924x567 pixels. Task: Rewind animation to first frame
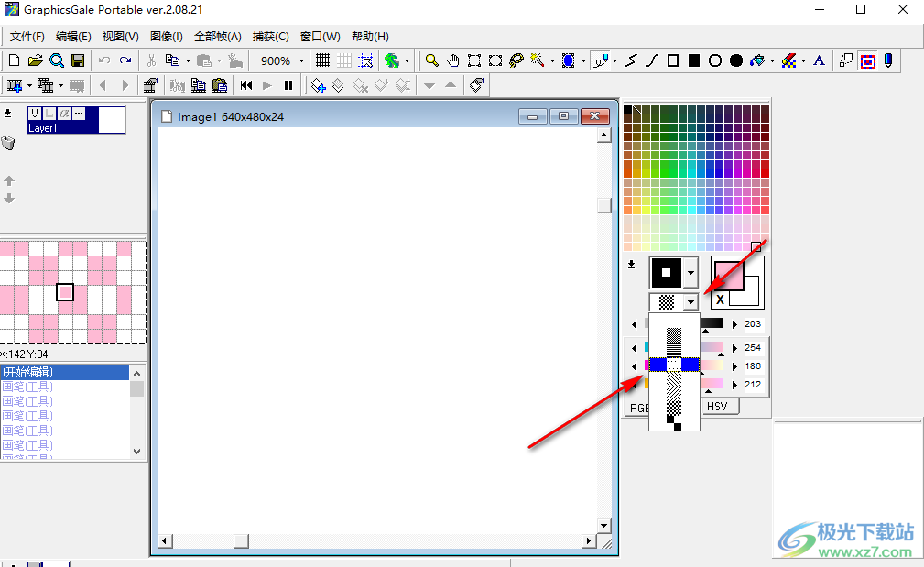coord(246,85)
